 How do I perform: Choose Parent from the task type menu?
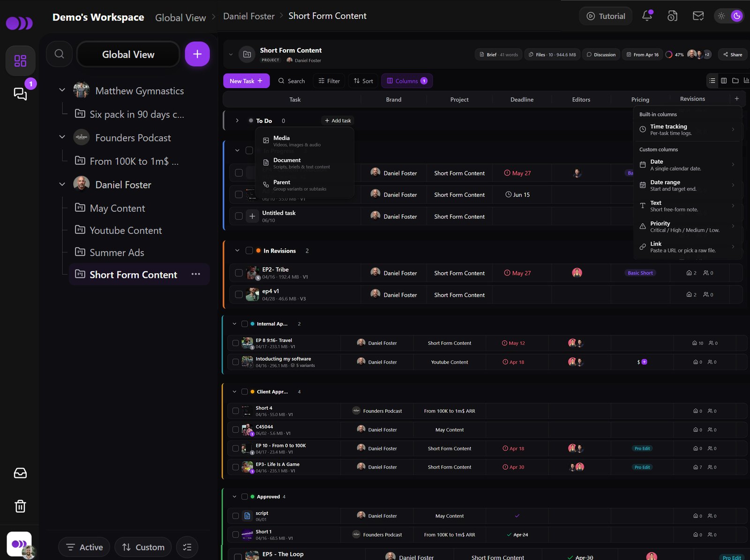tap(305, 185)
